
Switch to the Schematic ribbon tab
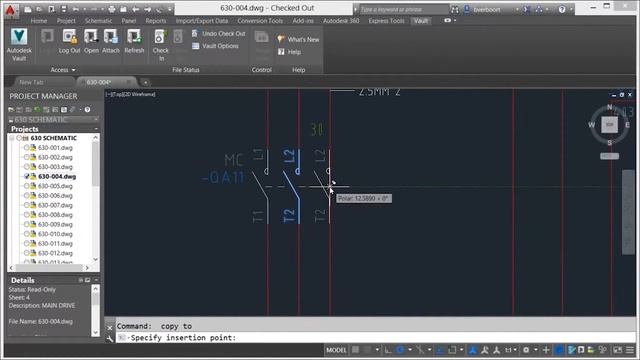pyautogui.click(x=98, y=21)
